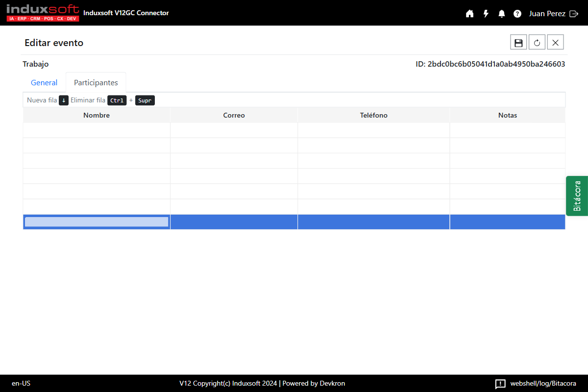Open the help question mark icon
Viewport: 588px width, 392px height.
(517, 14)
